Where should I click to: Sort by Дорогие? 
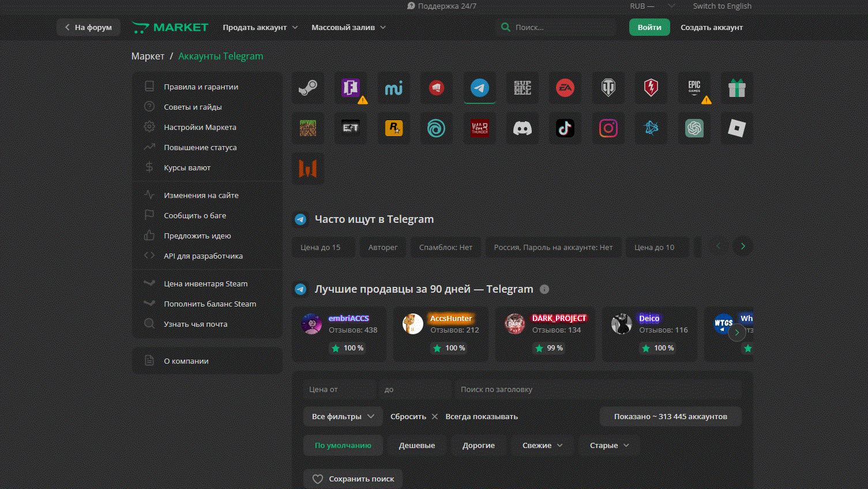479,445
